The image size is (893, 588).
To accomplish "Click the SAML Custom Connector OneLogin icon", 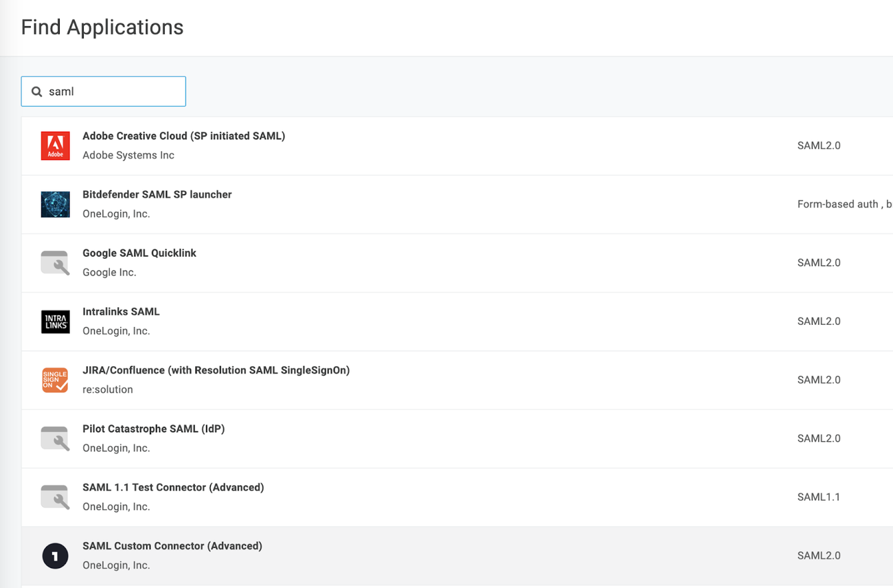I will 55,556.
